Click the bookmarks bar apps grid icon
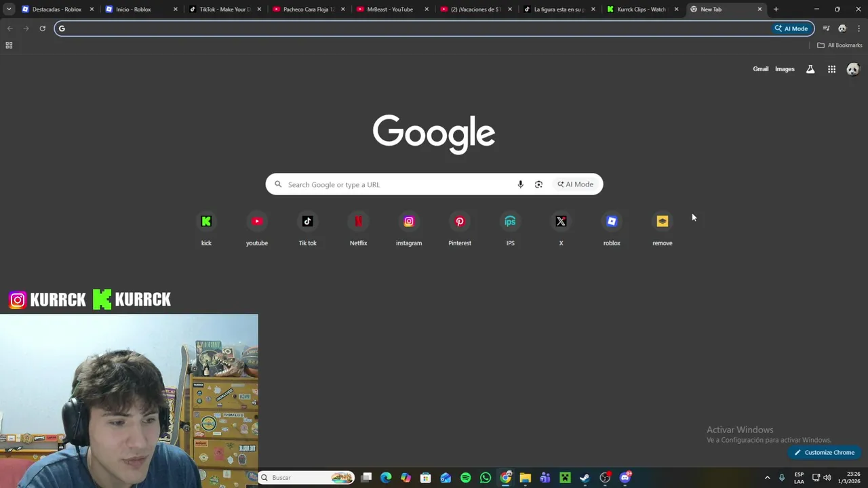The image size is (868, 488). (9, 45)
